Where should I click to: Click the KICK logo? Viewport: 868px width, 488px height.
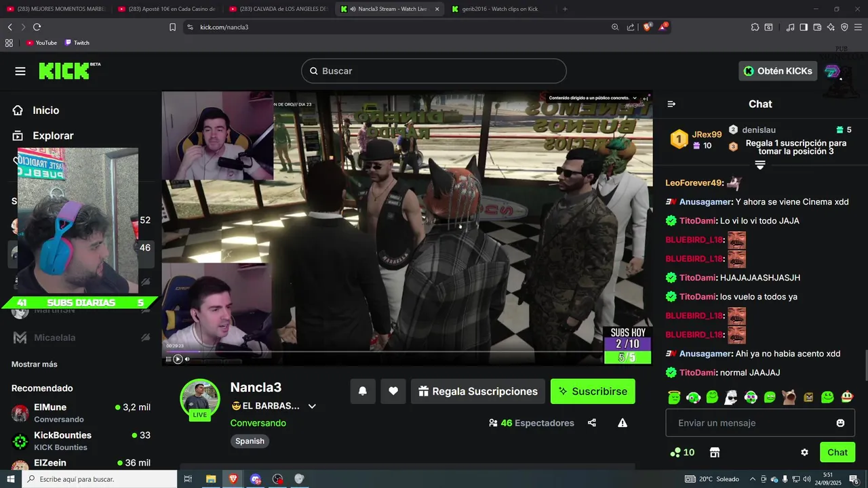[x=69, y=71]
